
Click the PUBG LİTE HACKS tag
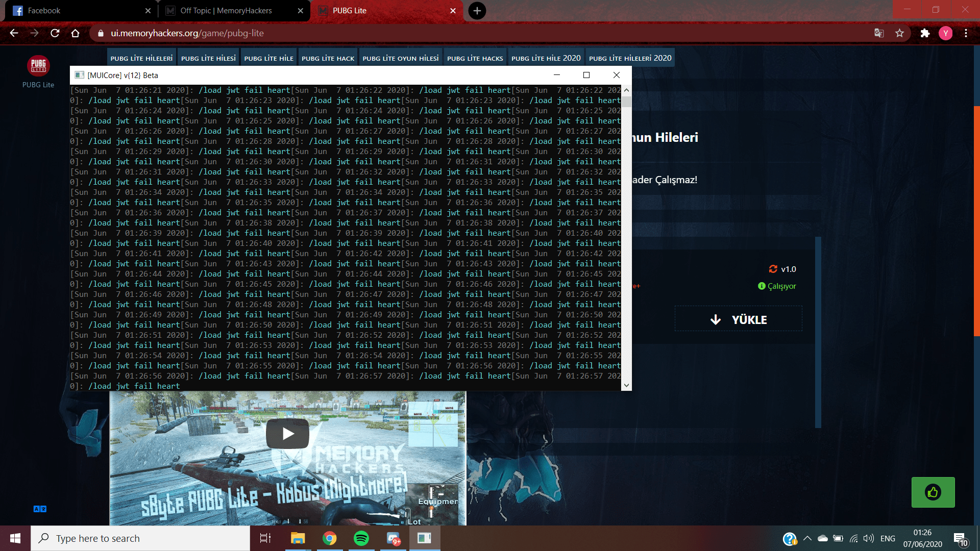pyautogui.click(x=475, y=58)
